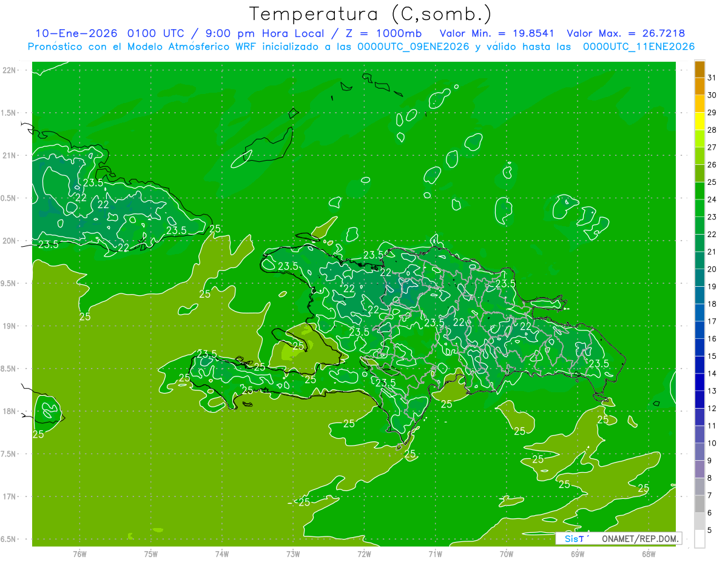
Task: Click the blue colorbar band between 15 and 16
Action: tap(699, 347)
